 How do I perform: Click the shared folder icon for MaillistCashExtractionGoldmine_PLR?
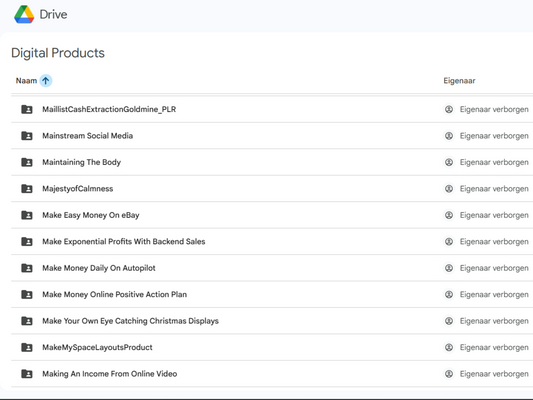27,109
